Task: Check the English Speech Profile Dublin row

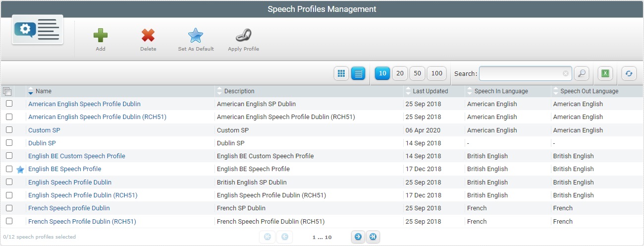Action: 9,182
